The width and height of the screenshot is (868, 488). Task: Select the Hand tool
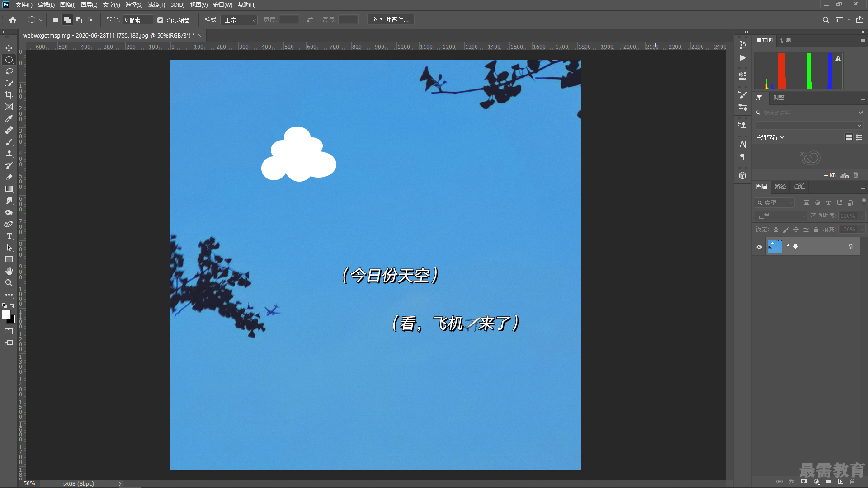9,271
